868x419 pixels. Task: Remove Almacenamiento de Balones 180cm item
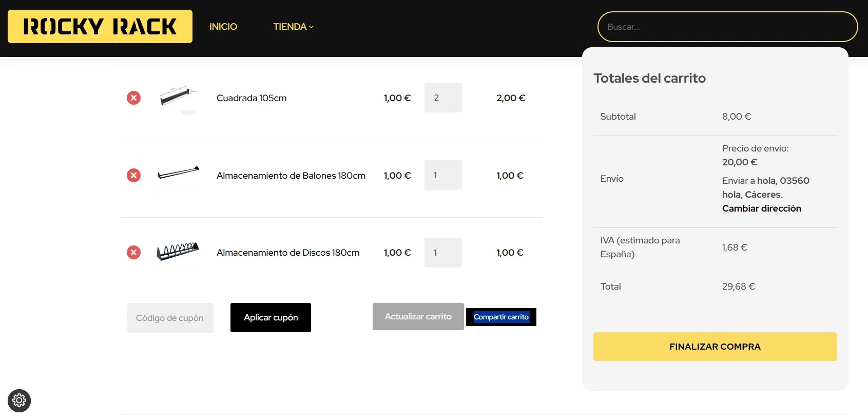coord(133,175)
